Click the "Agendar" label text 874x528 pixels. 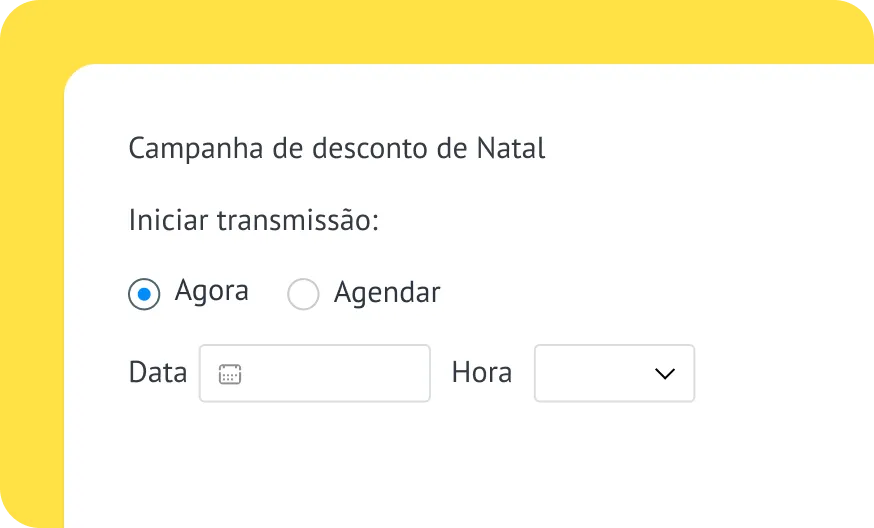pos(387,293)
